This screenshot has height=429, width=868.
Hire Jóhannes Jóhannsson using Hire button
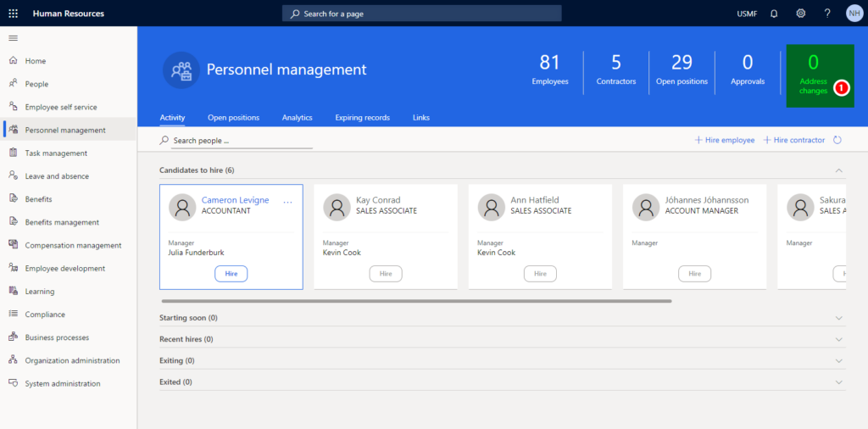[695, 274]
